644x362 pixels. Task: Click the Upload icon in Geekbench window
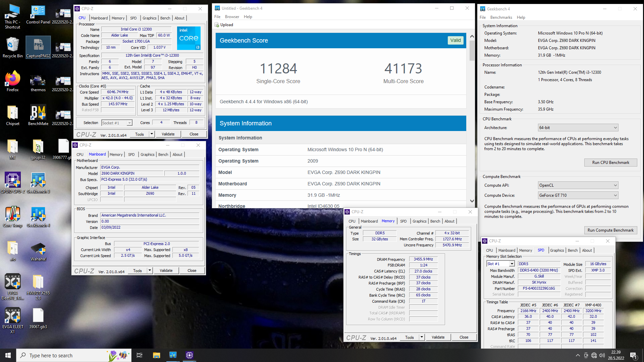coord(217,25)
